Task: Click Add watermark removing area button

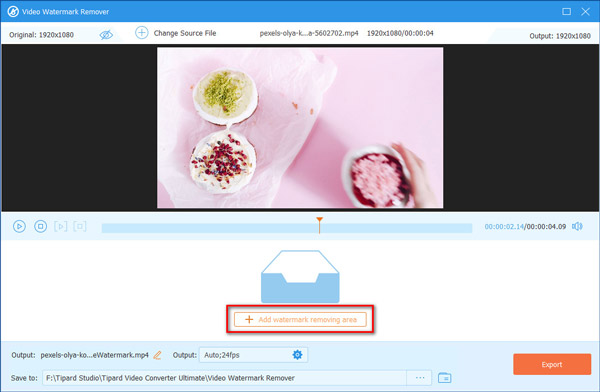Action: (x=300, y=319)
